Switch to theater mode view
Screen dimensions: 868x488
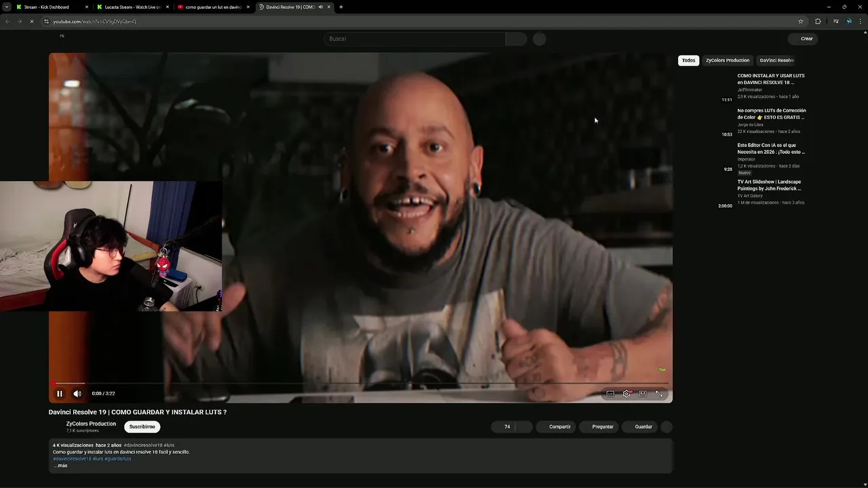[643, 394]
